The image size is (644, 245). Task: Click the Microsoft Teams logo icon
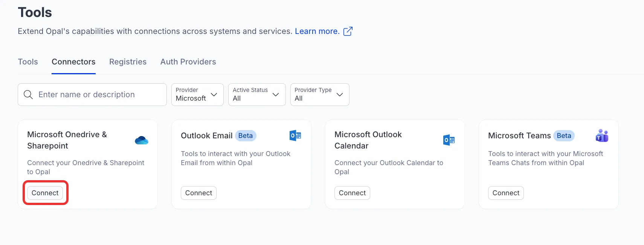point(602,136)
